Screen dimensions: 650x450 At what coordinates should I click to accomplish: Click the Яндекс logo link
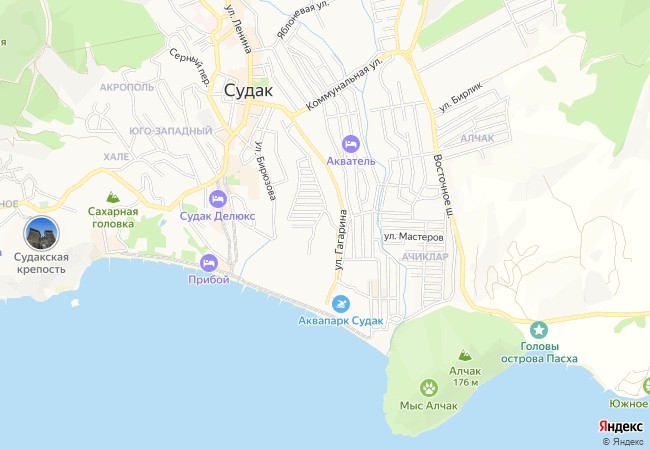coord(621,426)
